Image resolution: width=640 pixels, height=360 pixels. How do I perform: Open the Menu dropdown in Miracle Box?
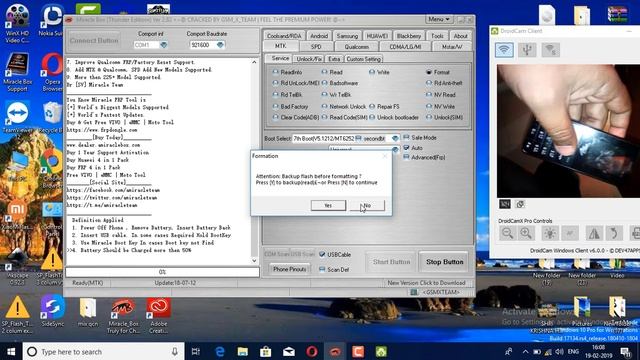click(x=439, y=19)
